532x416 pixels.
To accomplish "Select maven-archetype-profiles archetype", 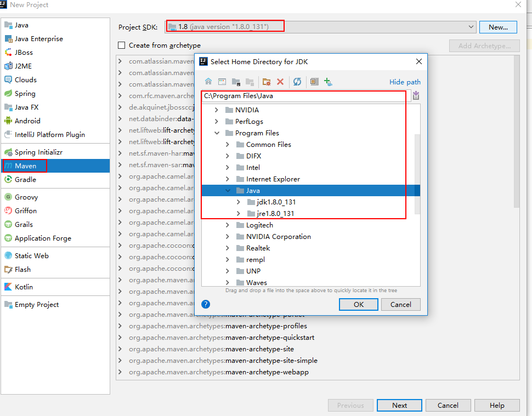I will click(218, 326).
